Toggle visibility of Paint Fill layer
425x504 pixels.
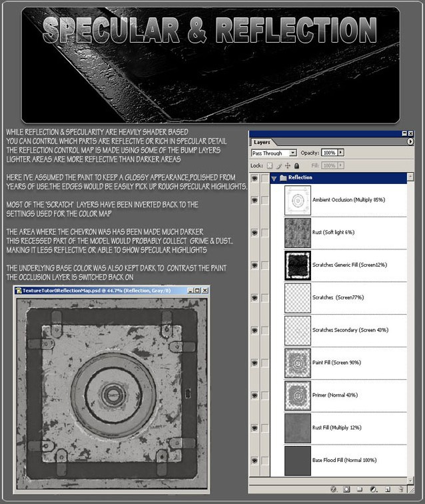click(254, 363)
